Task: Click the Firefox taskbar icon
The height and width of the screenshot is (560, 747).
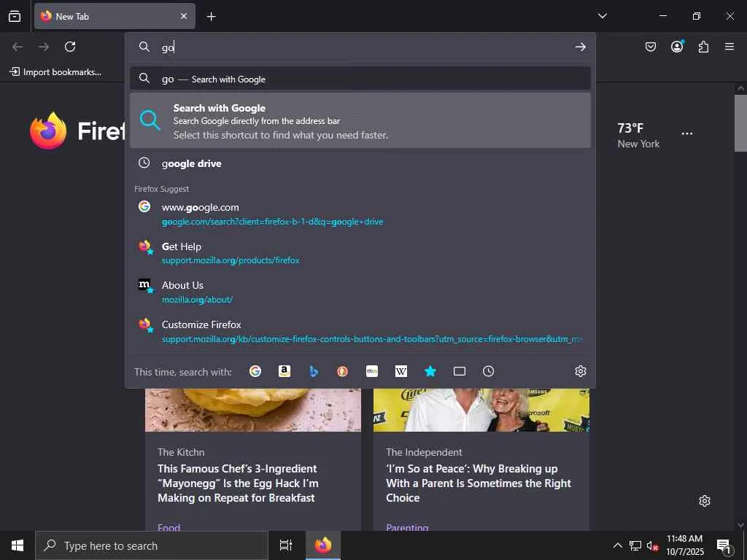Action: (x=322, y=545)
